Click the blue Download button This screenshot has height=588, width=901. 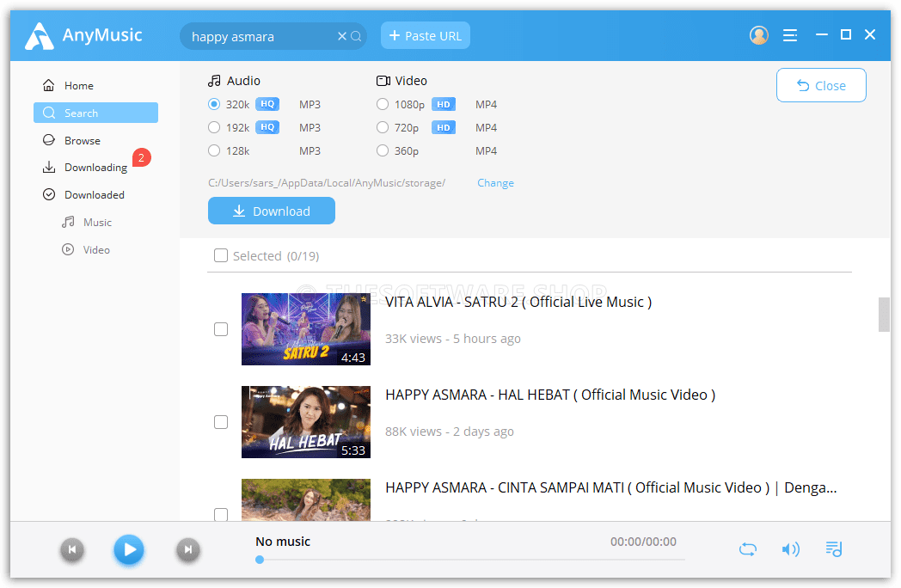click(271, 211)
